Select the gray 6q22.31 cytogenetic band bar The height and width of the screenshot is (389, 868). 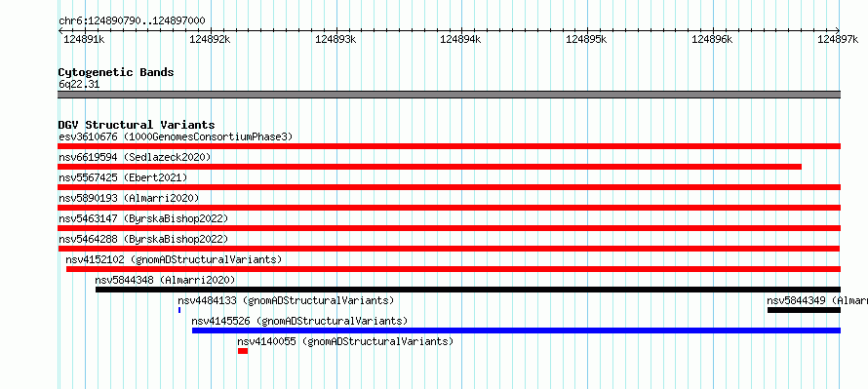(449, 95)
